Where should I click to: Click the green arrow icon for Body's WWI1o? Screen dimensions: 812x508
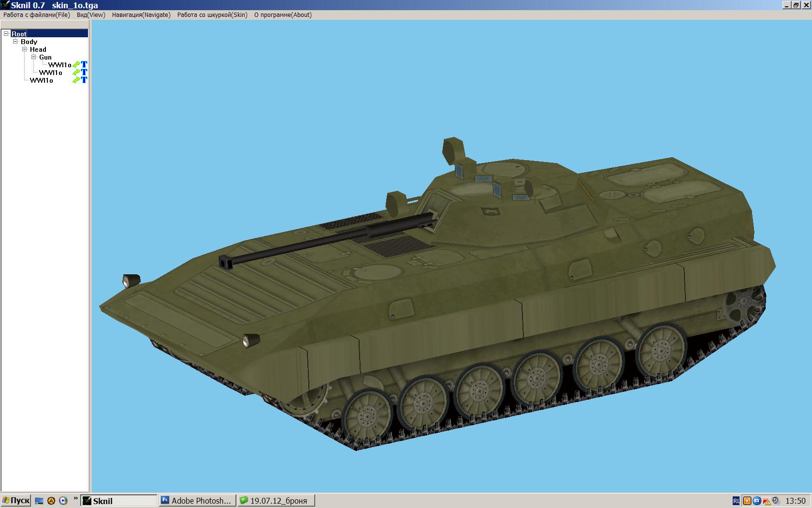tap(76, 80)
